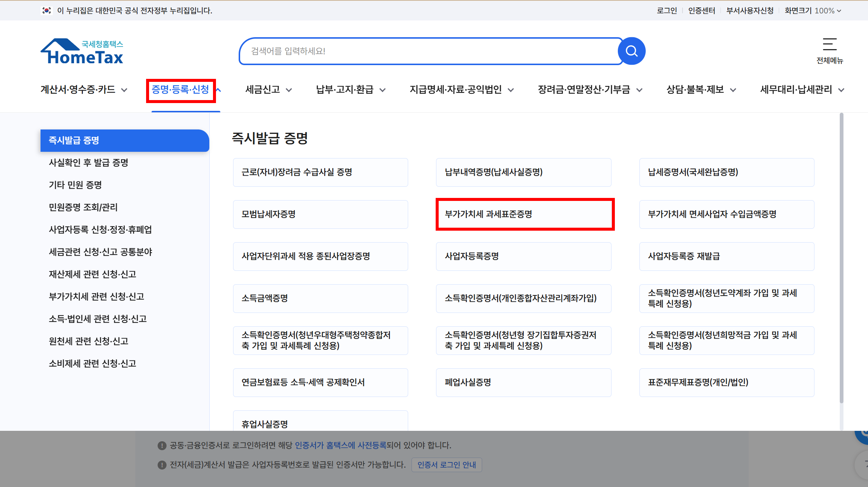Viewport: 868px width, 487px height.
Task: Select 사업자등록증명 certificate
Action: click(x=523, y=256)
